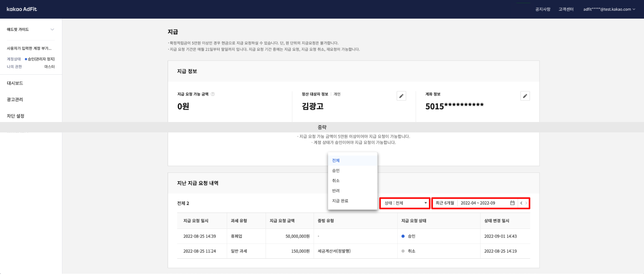Screen dimensions: 644x275
Task: Open 고객센터 in the top bar
Action: [566, 9]
